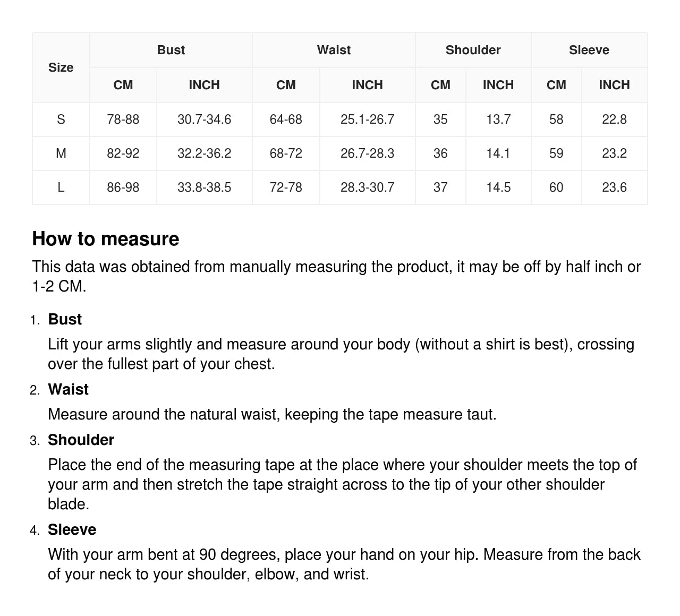The height and width of the screenshot is (616, 680).
Task: Select the Sleeve table column header
Action: click(x=589, y=50)
